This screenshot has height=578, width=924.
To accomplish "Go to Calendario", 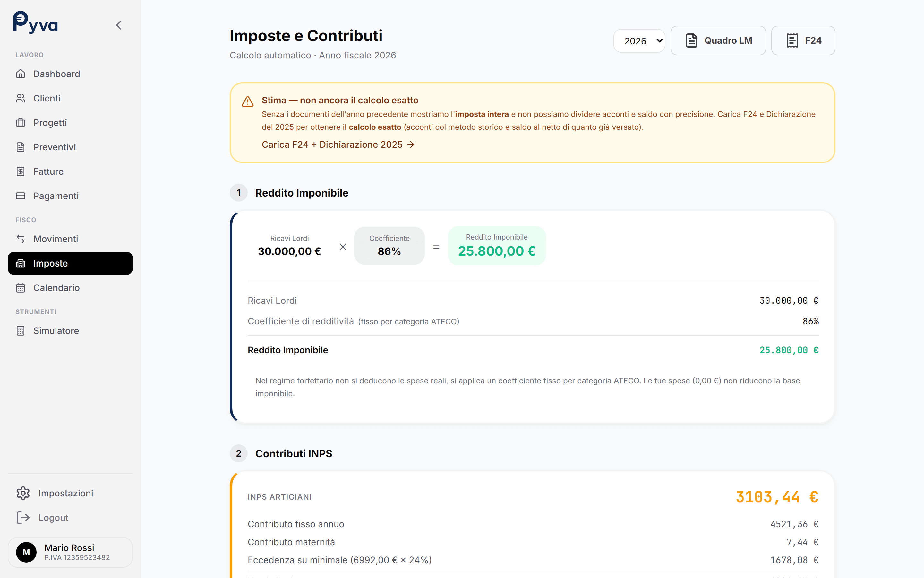I will click(70, 288).
